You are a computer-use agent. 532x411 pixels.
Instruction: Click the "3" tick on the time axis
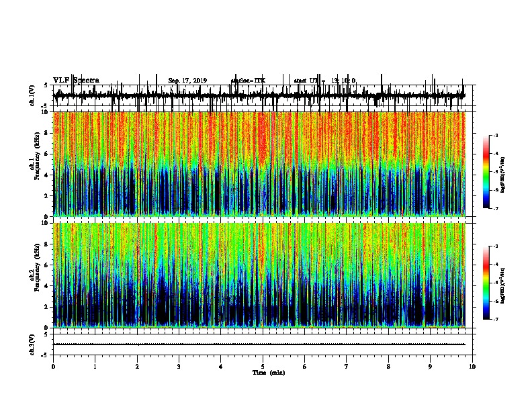[x=179, y=367]
